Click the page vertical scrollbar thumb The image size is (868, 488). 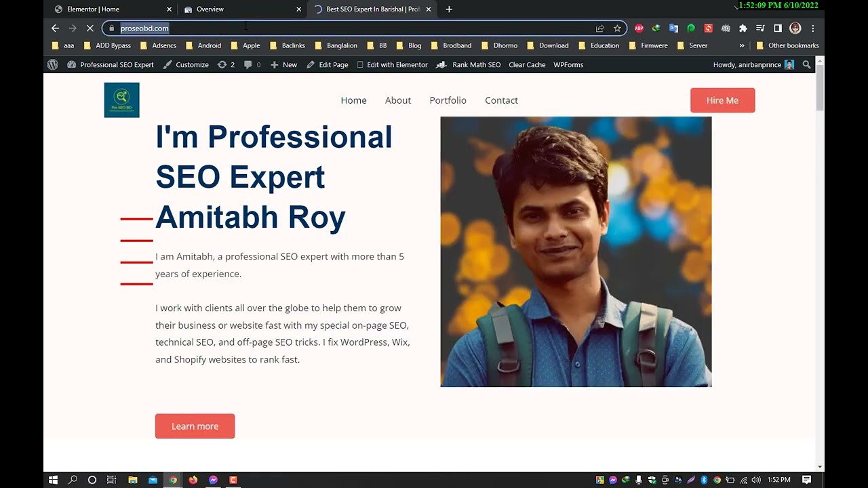(820, 88)
